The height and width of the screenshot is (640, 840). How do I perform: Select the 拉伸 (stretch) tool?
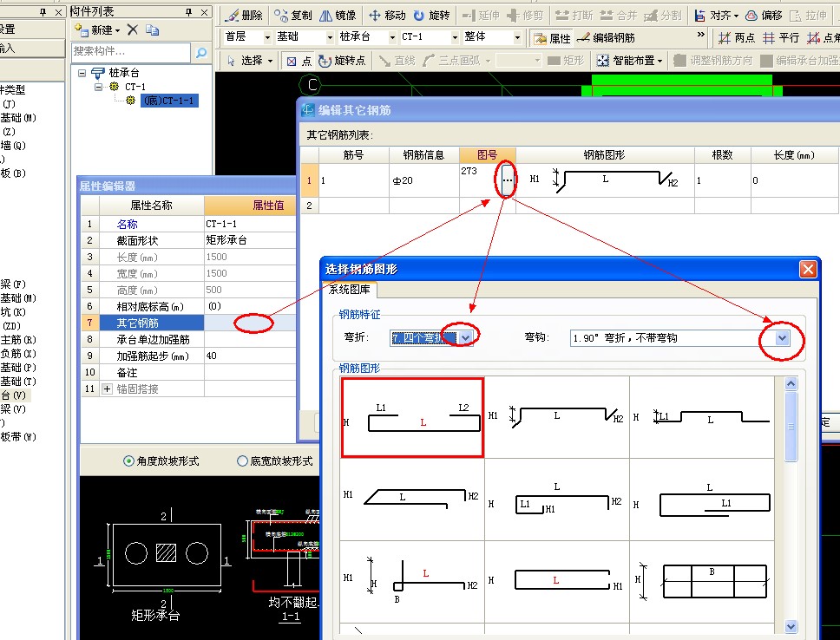(809, 15)
